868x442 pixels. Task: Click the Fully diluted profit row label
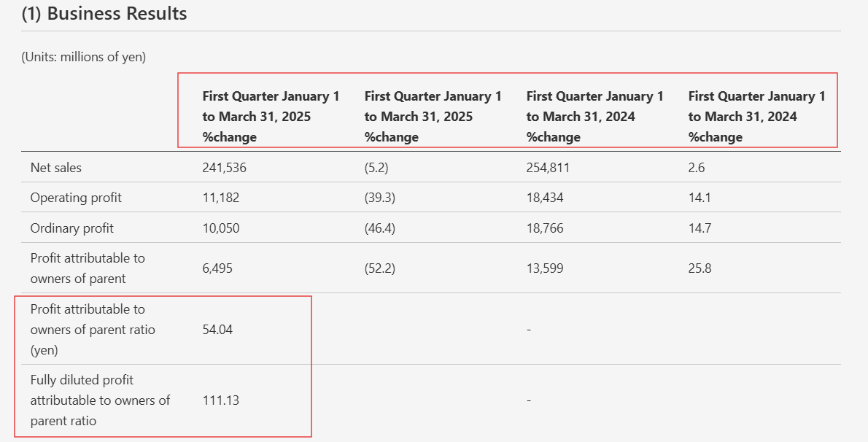[x=100, y=400]
